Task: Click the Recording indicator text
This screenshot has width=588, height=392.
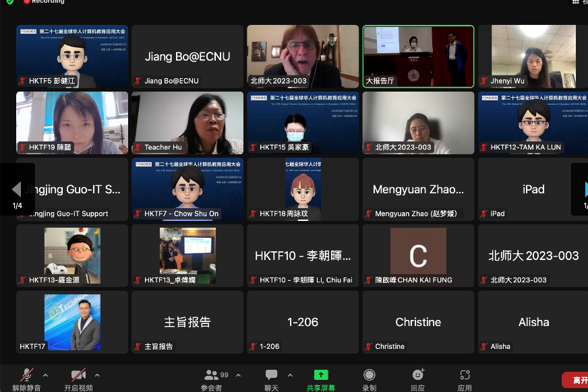Action: pos(48,1)
